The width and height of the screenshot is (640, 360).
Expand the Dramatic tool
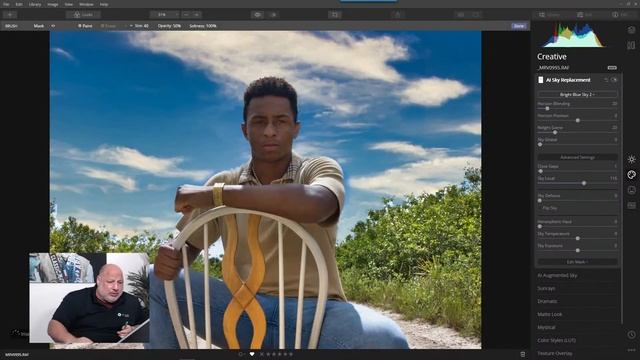click(547, 301)
